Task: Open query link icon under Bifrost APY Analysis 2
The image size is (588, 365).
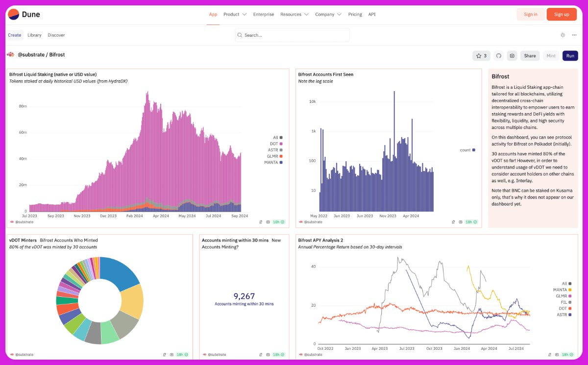Action: pos(551,354)
